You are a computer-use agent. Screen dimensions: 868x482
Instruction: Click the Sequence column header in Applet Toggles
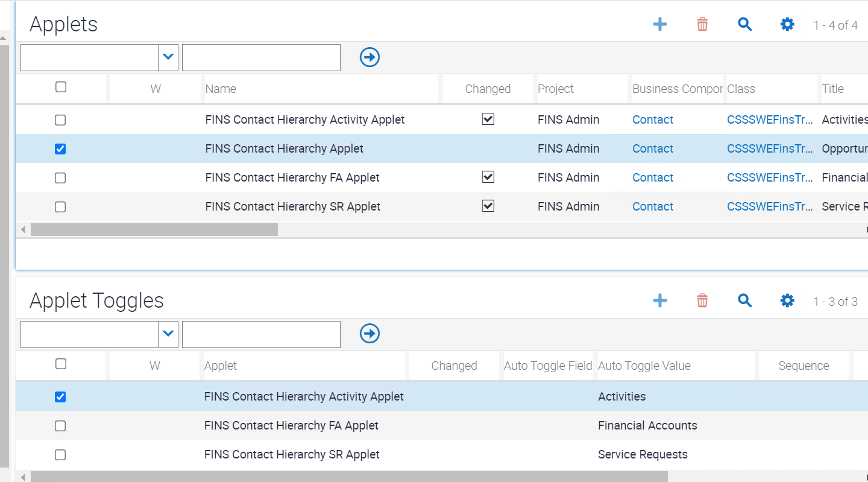(804, 365)
